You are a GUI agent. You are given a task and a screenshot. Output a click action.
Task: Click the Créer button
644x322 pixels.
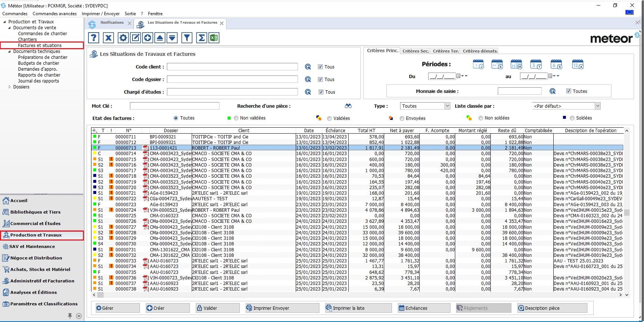(x=167, y=308)
